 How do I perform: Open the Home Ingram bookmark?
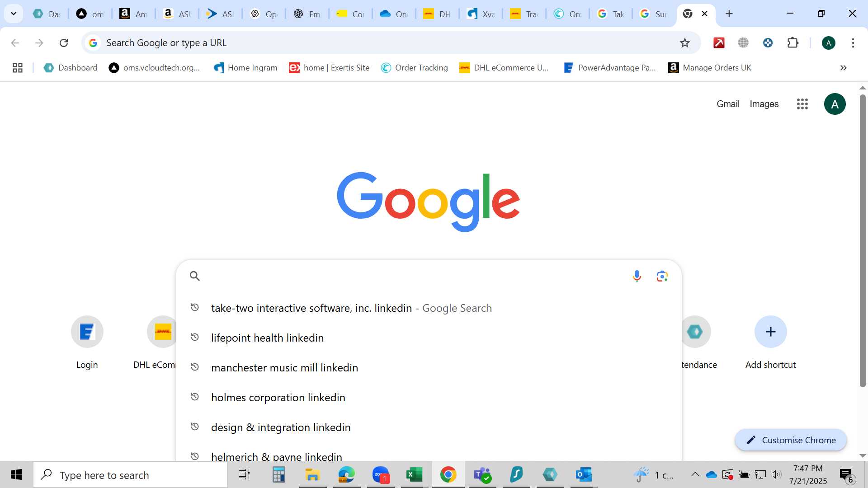coord(245,68)
